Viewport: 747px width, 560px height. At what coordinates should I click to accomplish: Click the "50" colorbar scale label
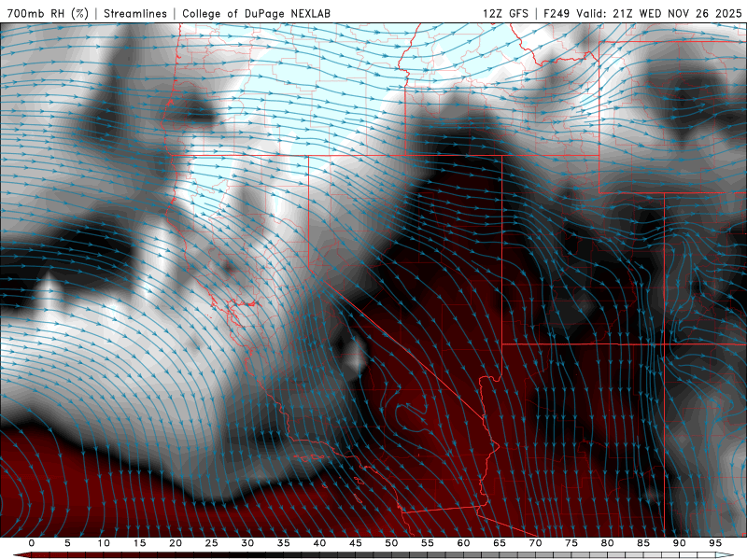coord(391,543)
